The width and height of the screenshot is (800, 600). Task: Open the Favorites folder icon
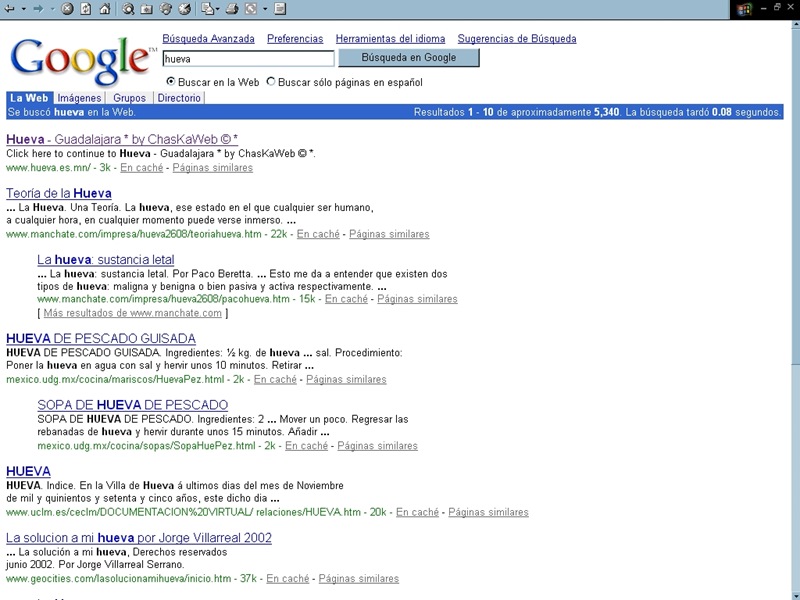[x=147, y=9]
